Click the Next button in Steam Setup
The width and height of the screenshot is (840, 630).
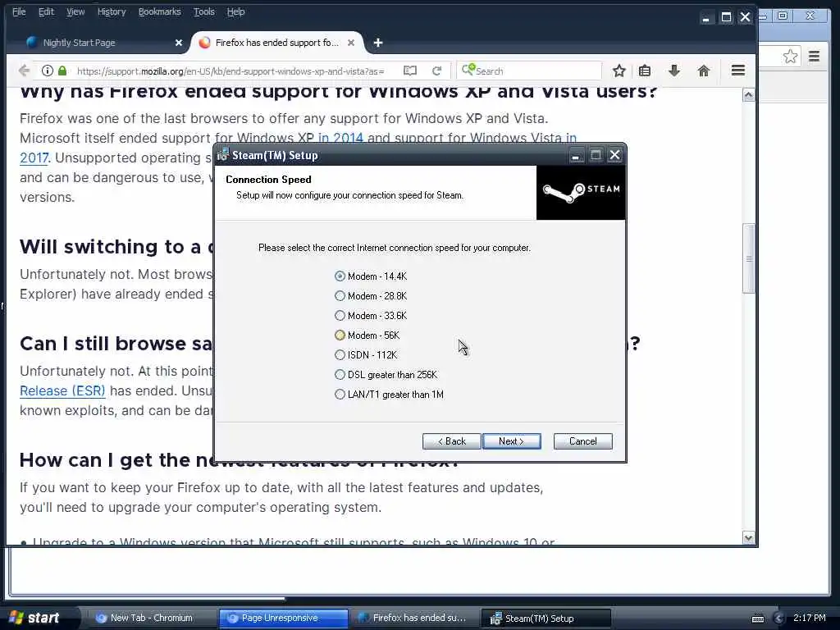tap(512, 441)
